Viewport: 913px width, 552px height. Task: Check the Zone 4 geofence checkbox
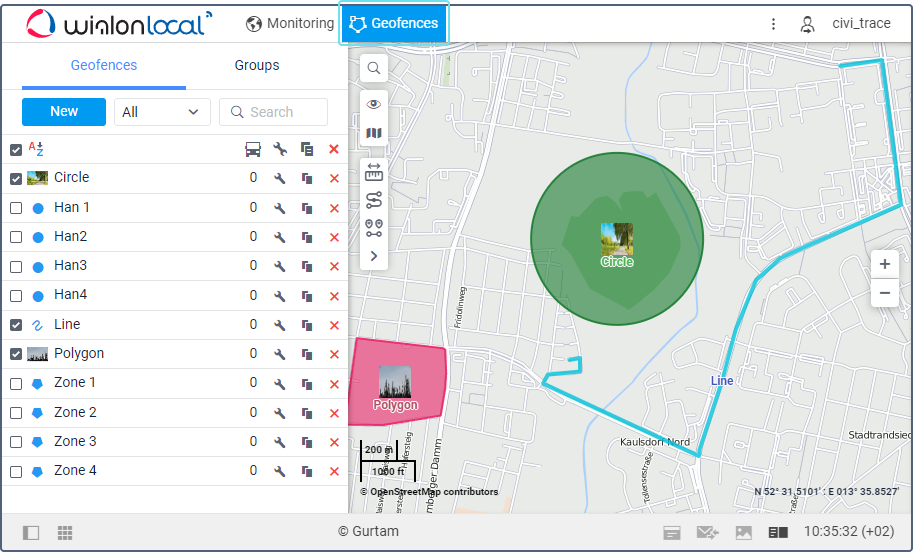[x=16, y=472]
